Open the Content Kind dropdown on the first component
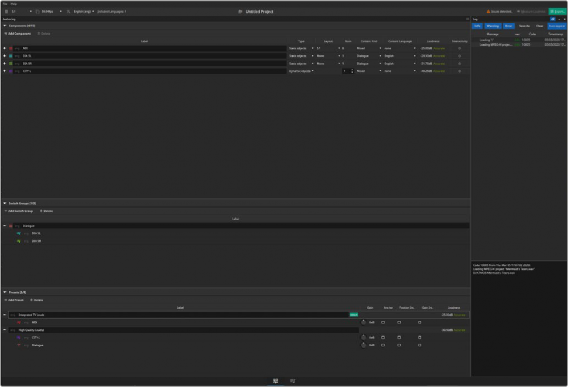 point(369,48)
